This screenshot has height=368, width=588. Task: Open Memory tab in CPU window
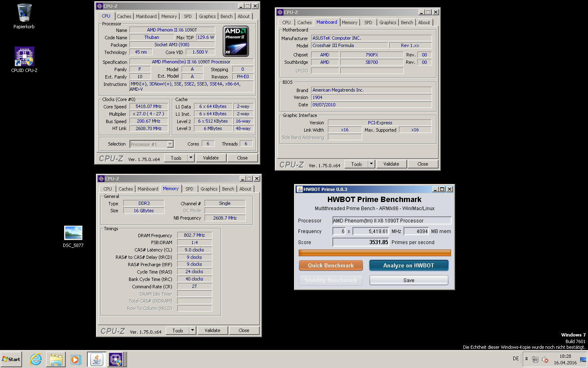(169, 16)
